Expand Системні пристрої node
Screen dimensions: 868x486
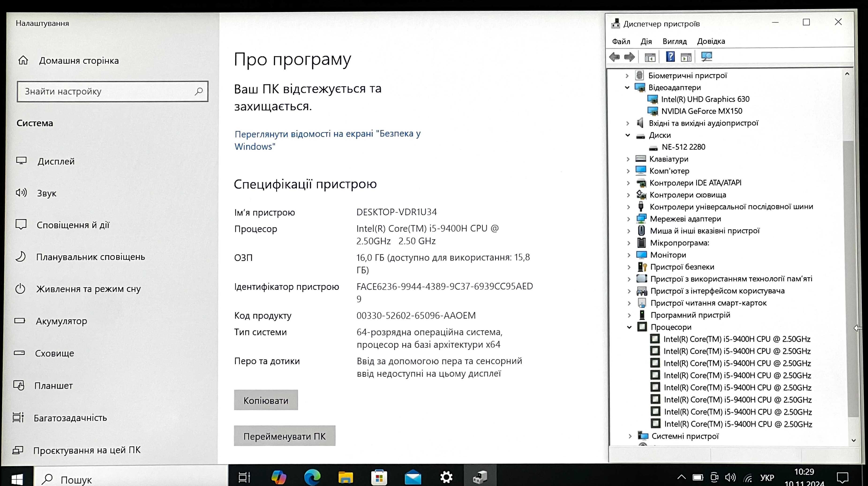pos(630,436)
